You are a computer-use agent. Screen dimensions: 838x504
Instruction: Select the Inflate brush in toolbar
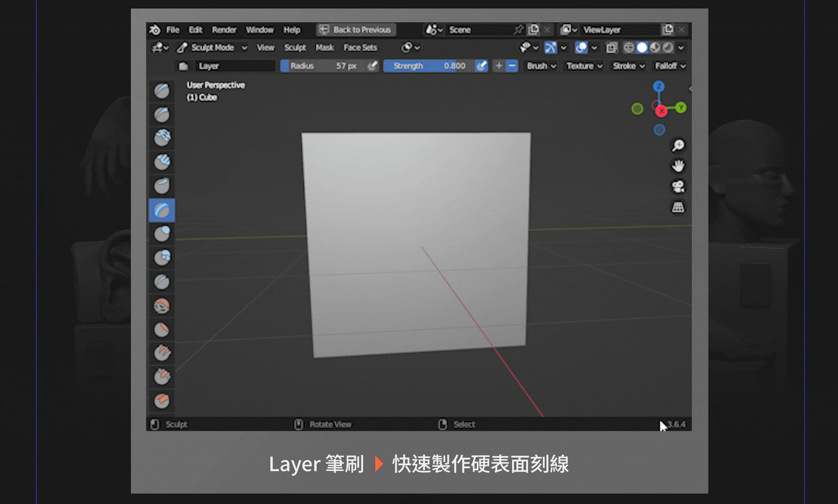162,234
